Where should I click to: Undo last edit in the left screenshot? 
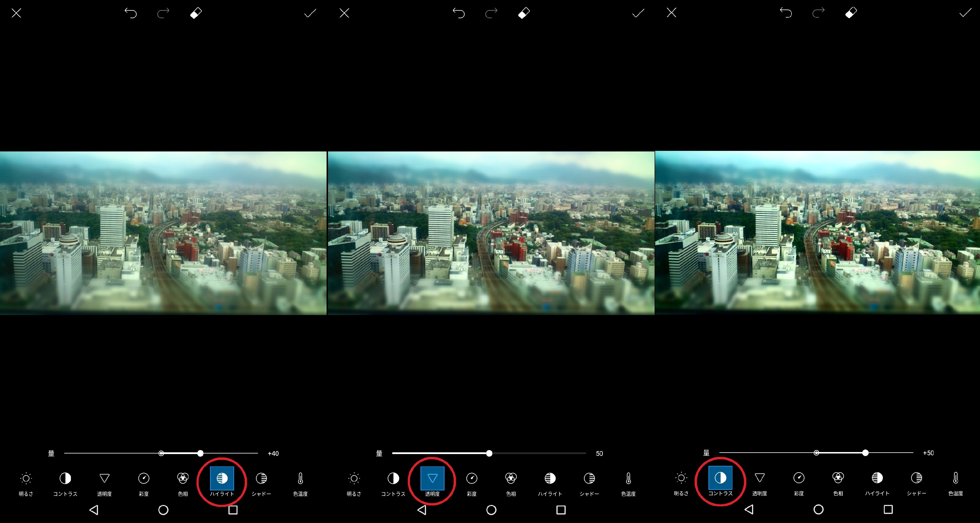[131, 13]
